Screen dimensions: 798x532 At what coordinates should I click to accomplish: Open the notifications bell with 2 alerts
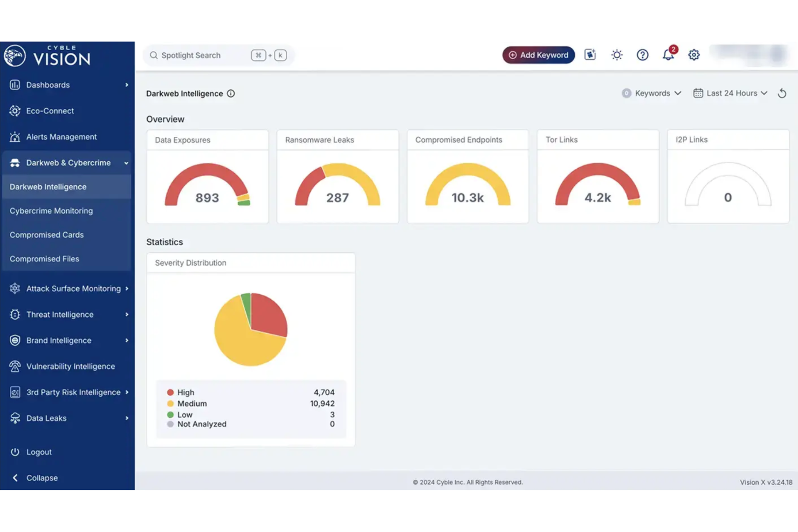point(668,54)
